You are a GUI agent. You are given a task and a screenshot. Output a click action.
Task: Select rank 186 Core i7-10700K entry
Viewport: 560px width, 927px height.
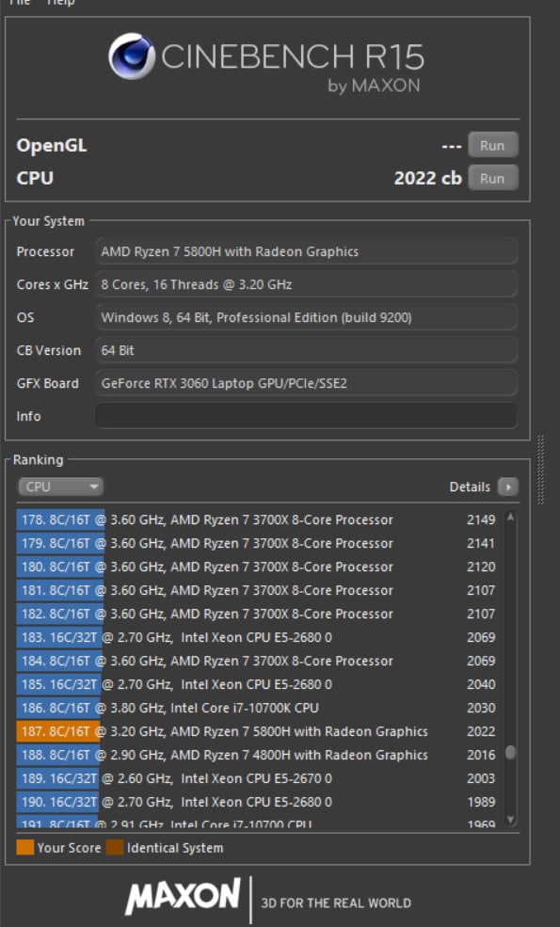[256, 708]
